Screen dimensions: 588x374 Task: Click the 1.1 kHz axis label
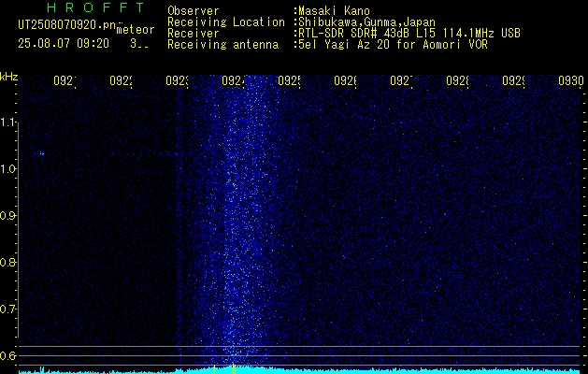pos(7,122)
